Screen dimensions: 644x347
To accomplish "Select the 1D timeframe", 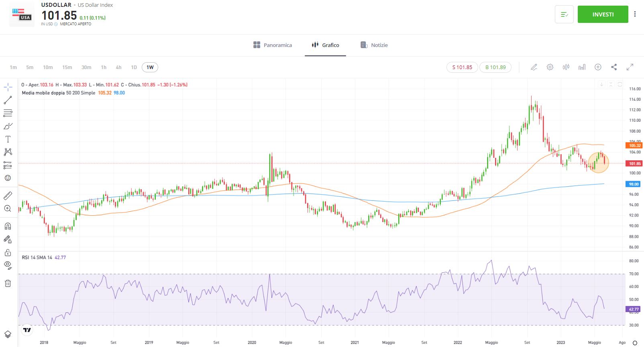I will (134, 67).
